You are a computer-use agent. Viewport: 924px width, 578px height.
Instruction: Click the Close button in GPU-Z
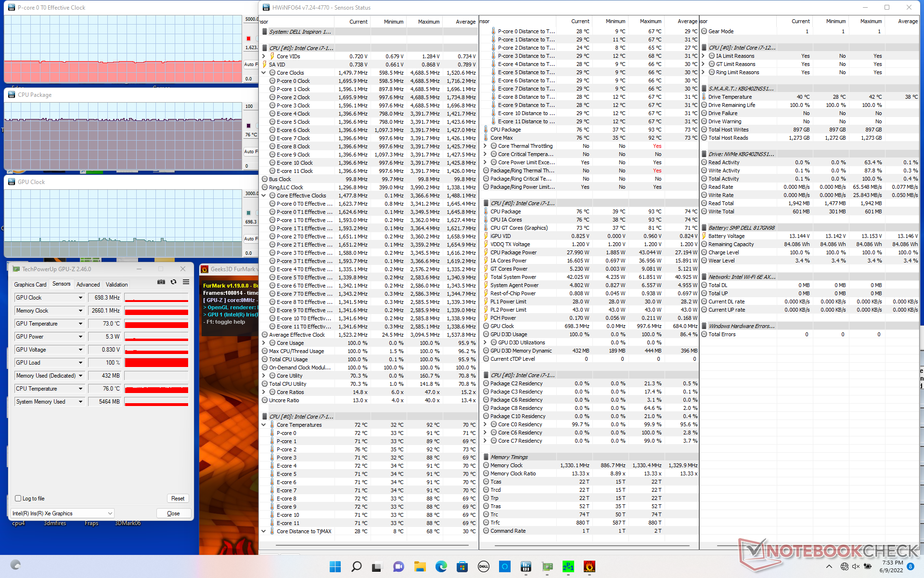(x=173, y=513)
